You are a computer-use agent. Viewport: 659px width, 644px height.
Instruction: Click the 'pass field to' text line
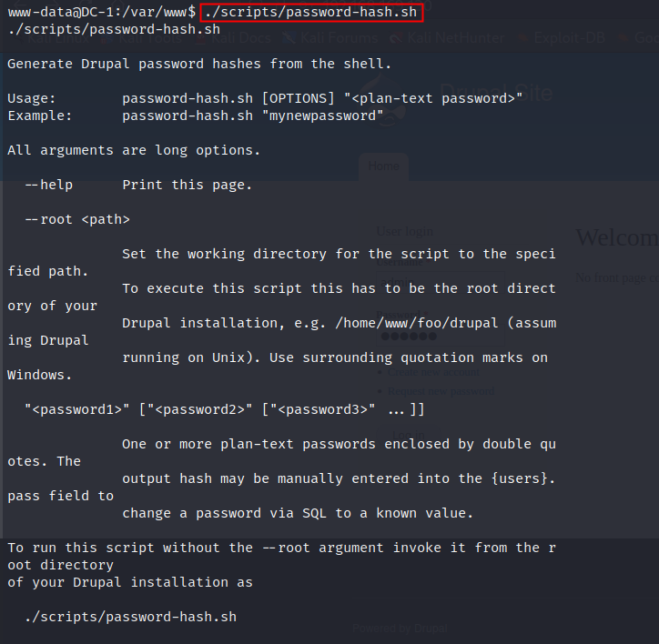pyautogui.click(x=60, y=496)
